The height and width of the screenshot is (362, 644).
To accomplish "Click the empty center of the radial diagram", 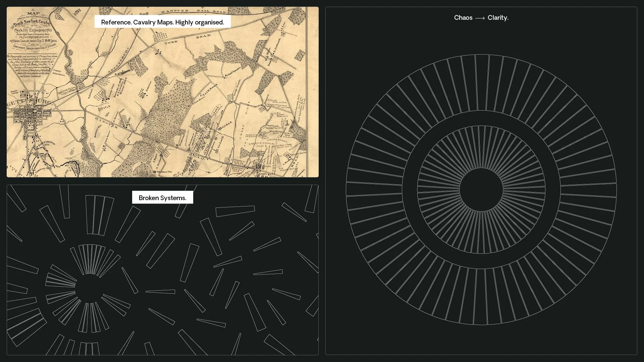I will (x=481, y=190).
